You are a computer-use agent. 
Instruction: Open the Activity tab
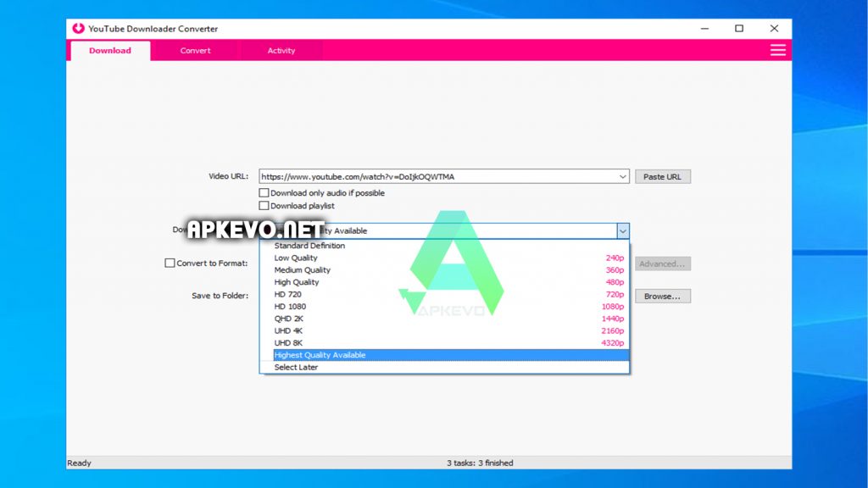point(281,50)
